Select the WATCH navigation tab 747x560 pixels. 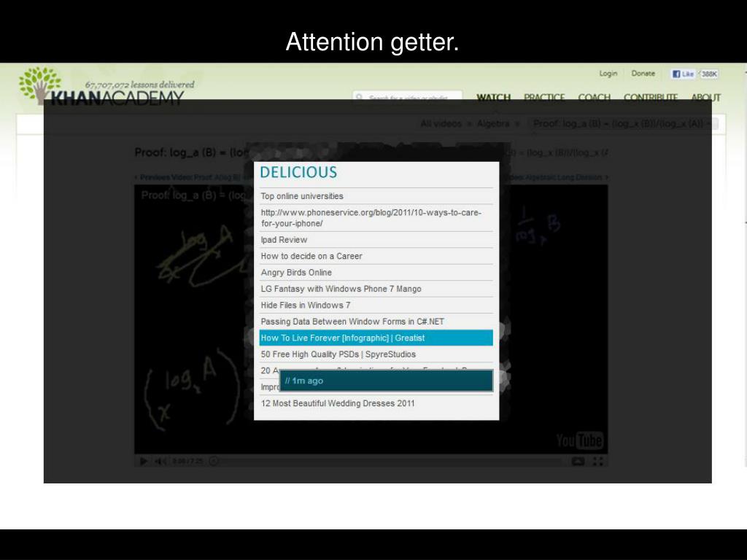(x=494, y=97)
